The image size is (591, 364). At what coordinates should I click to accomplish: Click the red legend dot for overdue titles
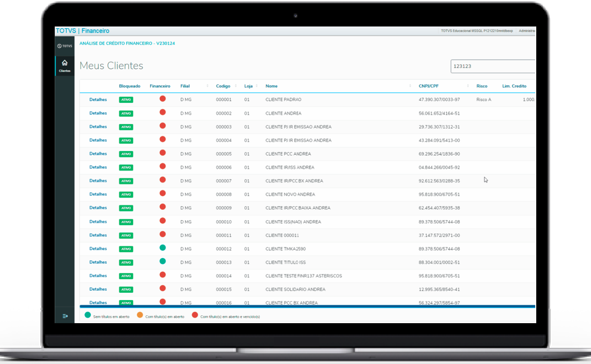[195, 315]
